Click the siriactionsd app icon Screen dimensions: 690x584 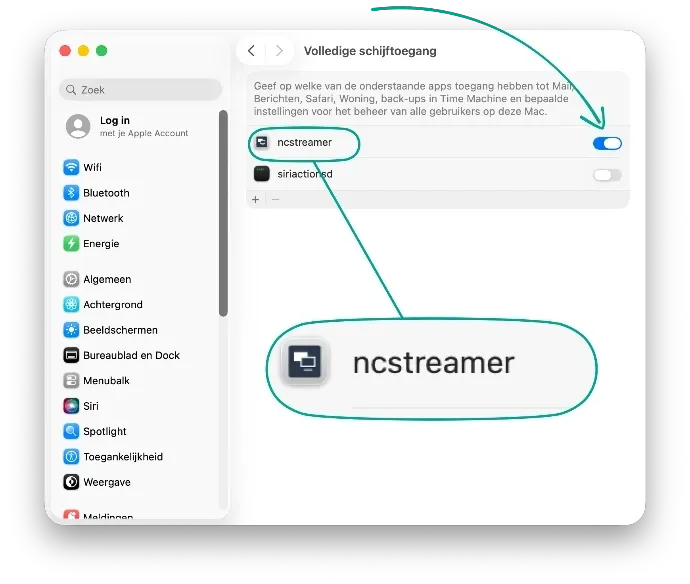[262, 174]
